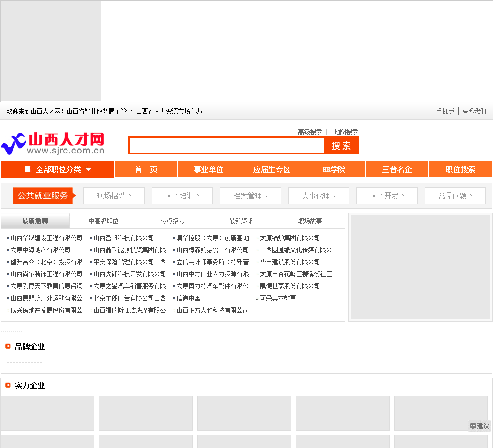493x448 pixels.
Task: Open 山西梅森凯瑟食品有限公司 listing
Action: click(212, 250)
